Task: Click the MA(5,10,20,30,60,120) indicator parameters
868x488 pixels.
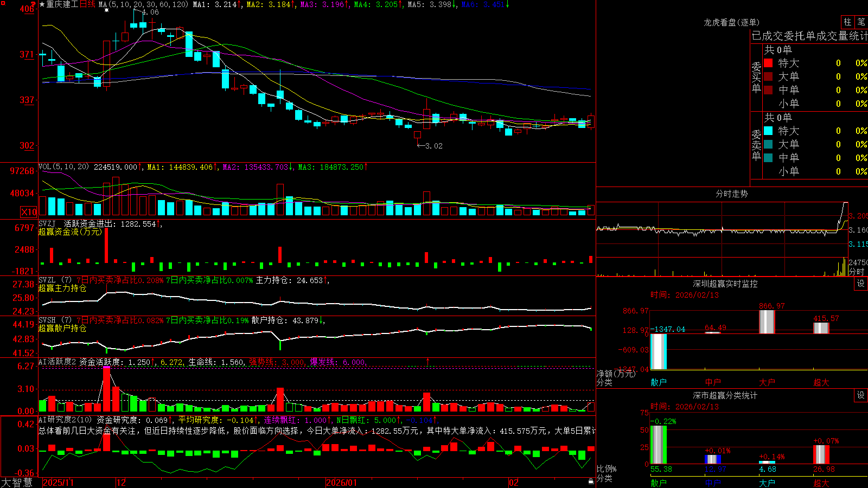Action: pos(143,4)
